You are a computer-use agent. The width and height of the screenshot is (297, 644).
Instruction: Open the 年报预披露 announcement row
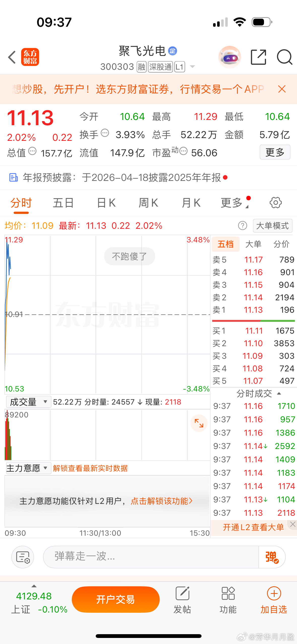(x=148, y=177)
